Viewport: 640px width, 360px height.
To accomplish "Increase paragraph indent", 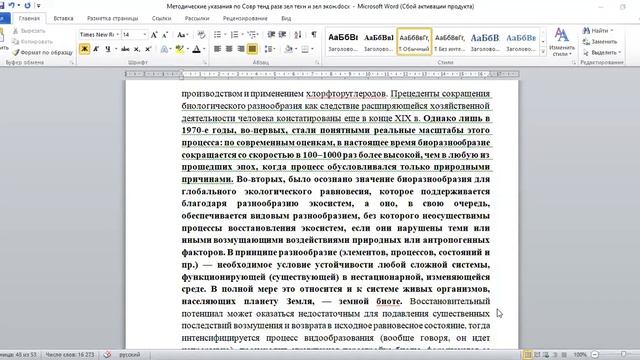I will point(282,35).
